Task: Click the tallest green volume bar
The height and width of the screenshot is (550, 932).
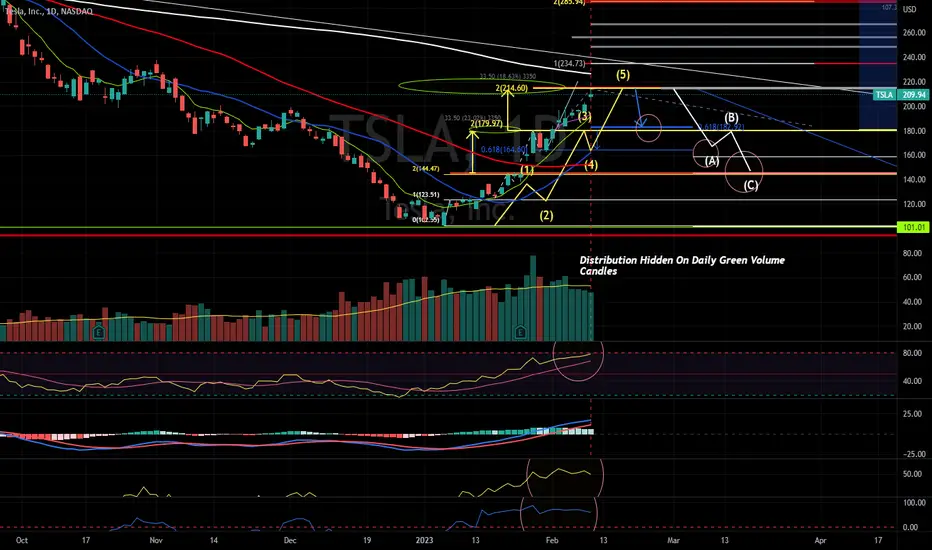Action: (533, 298)
